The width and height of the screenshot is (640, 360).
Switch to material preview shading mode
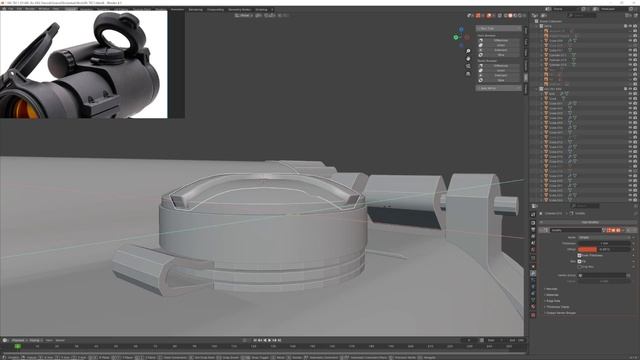(515, 16)
